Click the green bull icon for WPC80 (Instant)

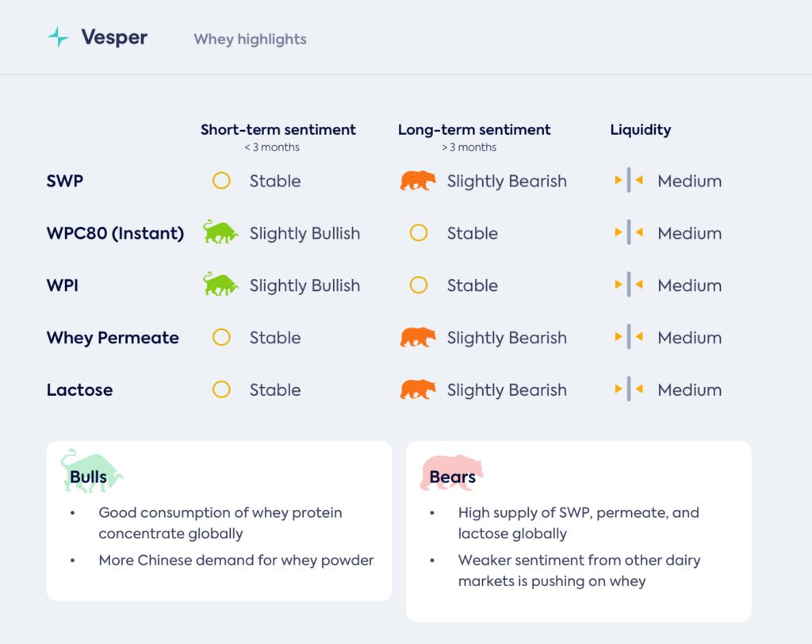[220, 232]
